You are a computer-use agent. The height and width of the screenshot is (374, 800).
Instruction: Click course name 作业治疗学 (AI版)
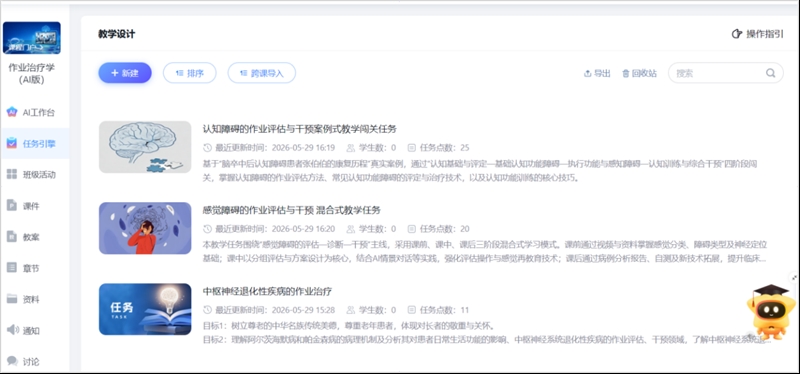point(32,73)
